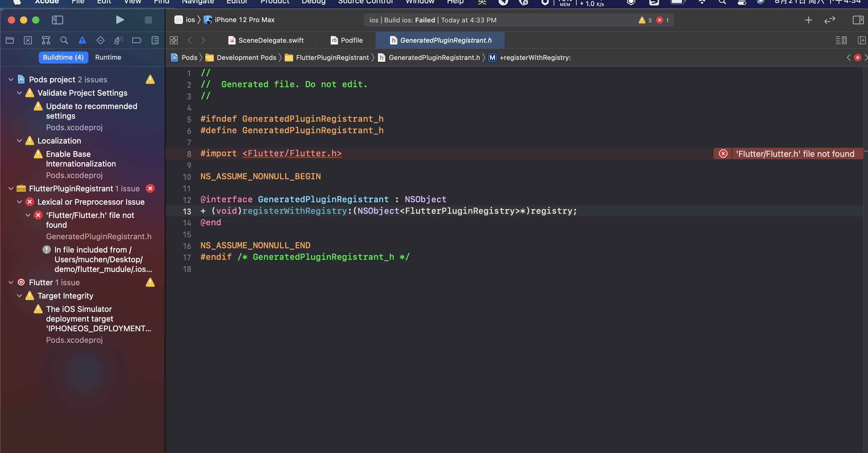Click the add editor split icon
The width and height of the screenshot is (868, 453).
862,40
